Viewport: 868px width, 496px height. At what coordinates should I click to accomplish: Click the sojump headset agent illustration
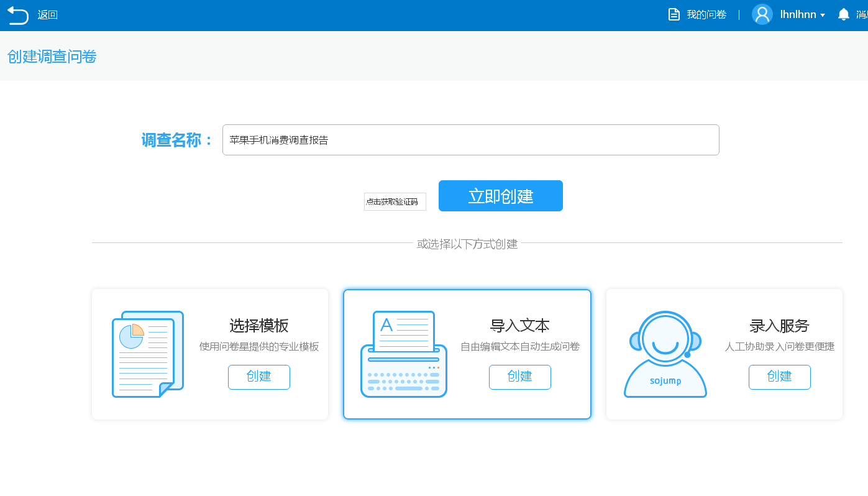665,354
